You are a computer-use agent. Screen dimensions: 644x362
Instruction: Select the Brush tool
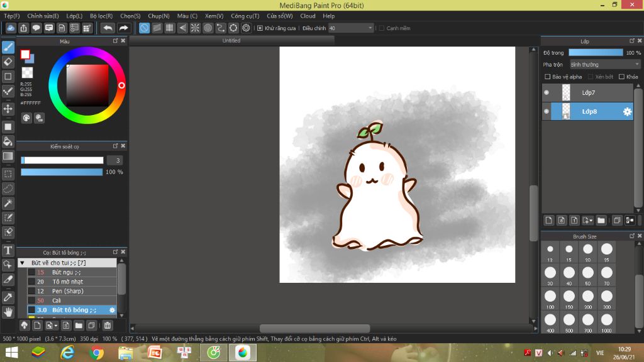8,47
